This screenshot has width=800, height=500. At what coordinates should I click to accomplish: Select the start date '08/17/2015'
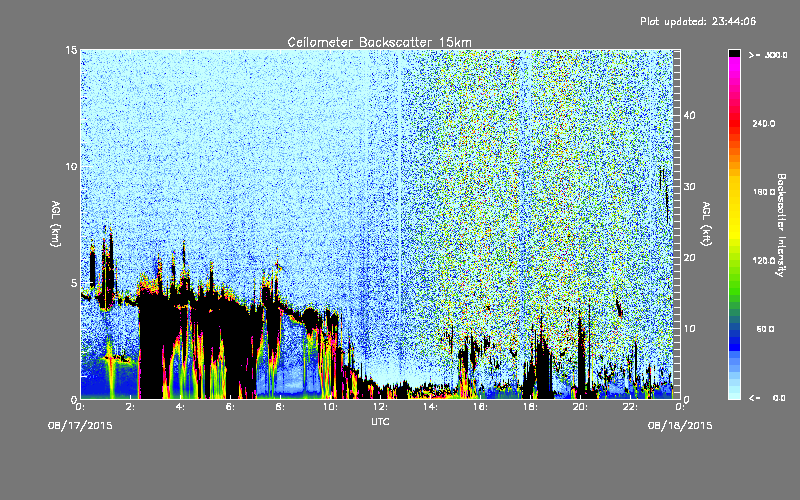coord(80,425)
